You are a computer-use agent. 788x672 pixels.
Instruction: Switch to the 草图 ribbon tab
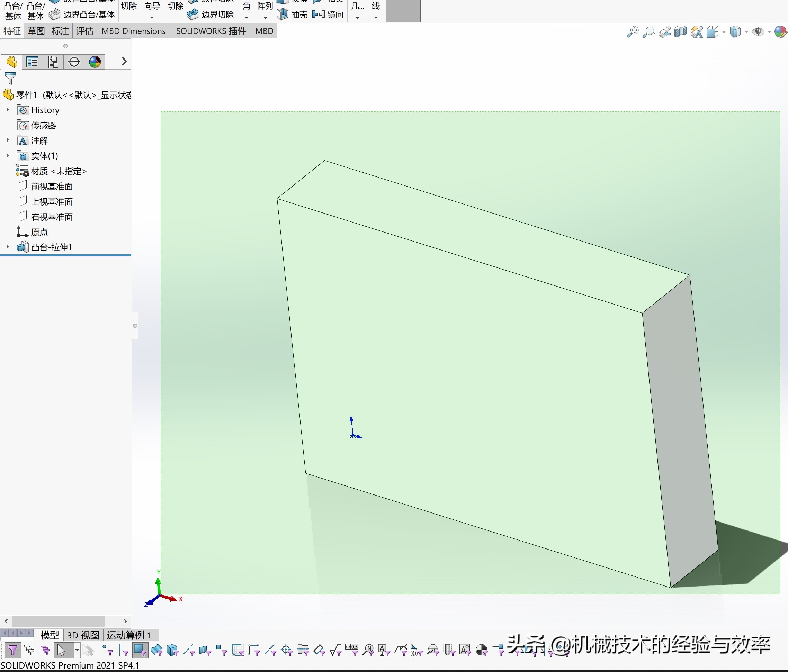coord(36,31)
